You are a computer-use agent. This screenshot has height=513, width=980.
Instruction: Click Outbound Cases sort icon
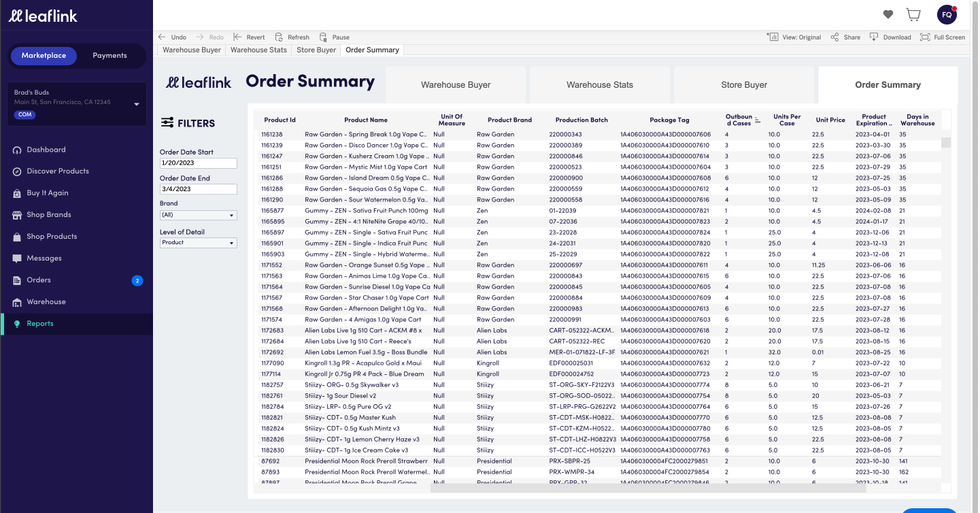(758, 120)
